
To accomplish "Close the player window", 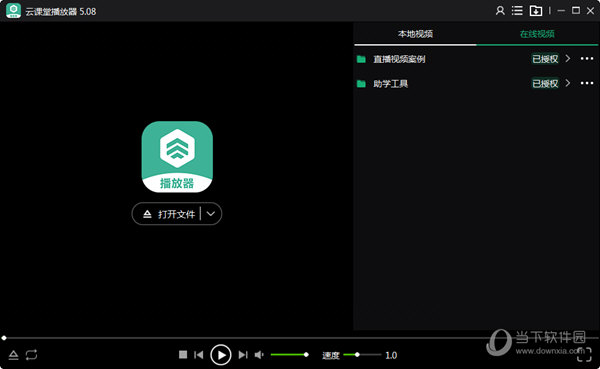I will (x=590, y=11).
